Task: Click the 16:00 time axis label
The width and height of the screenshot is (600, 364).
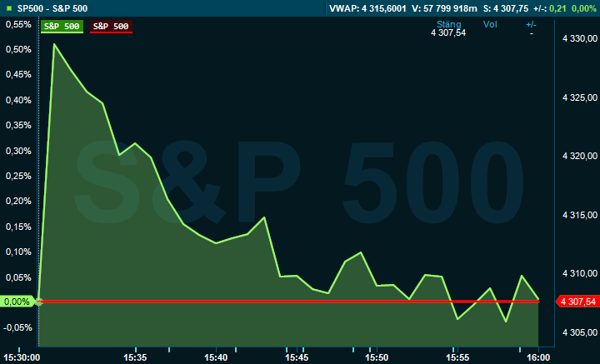Action: pyautogui.click(x=538, y=357)
